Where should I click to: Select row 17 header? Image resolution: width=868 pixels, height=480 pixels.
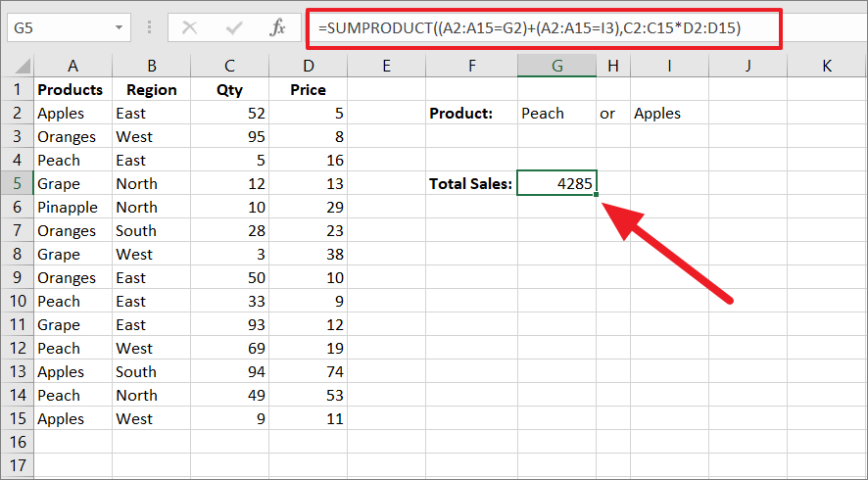18,465
